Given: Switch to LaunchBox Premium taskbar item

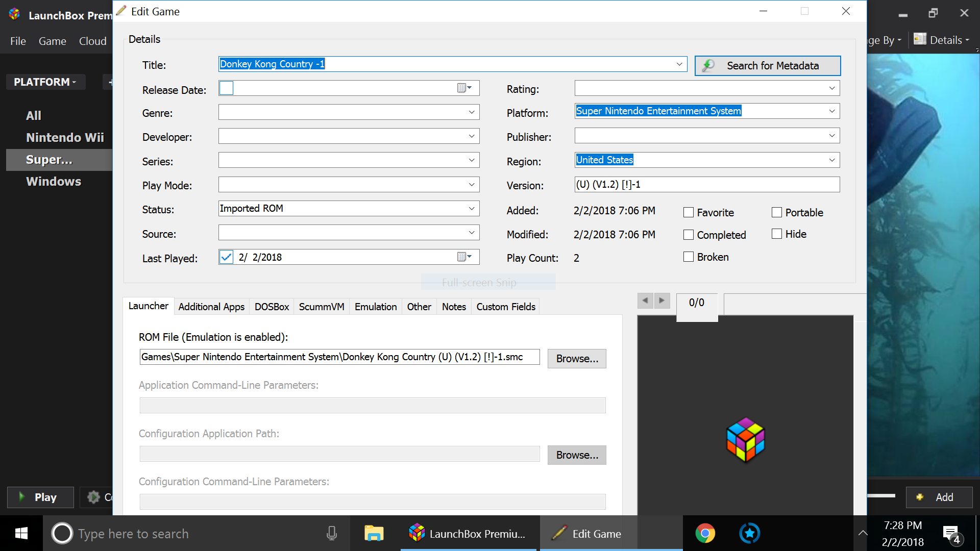Looking at the screenshot, I should coord(468,534).
